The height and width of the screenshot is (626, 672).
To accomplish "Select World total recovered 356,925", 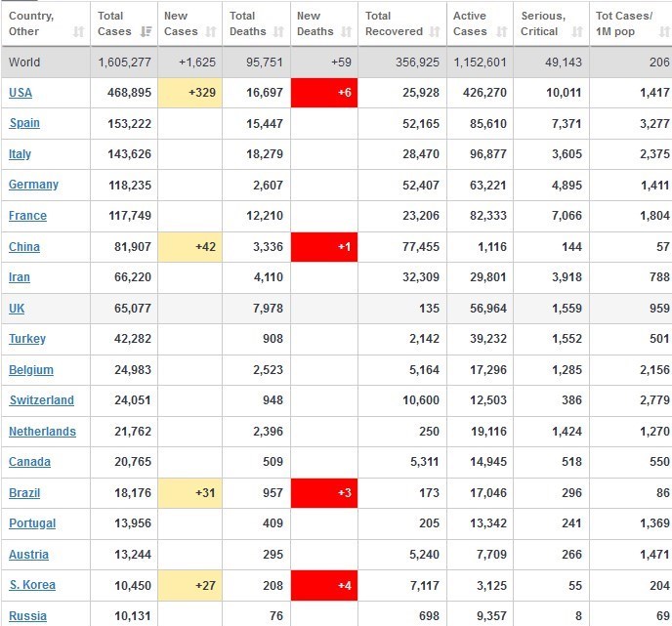I will coord(417,63).
